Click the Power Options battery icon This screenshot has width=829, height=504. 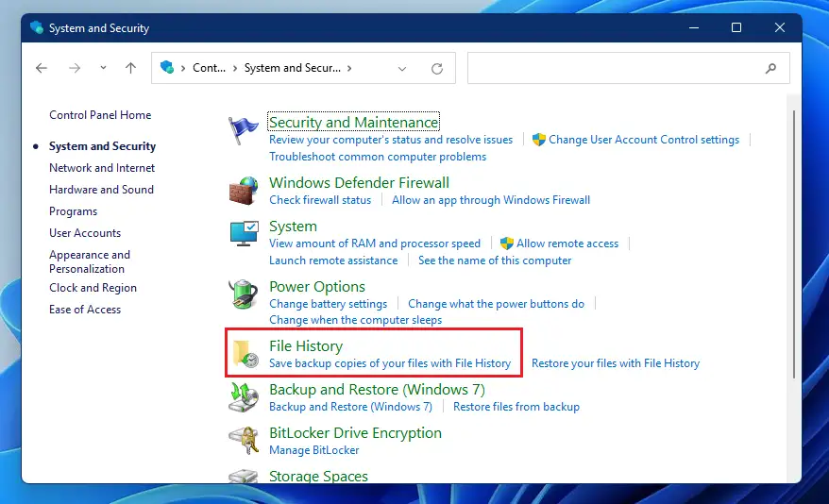click(x=244, y=294)
